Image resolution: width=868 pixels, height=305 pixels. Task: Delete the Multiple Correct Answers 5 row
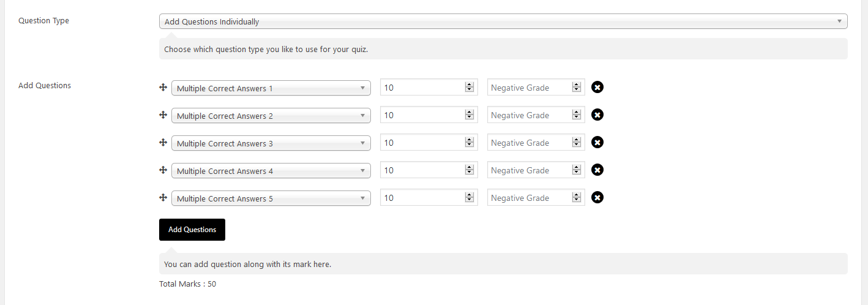point(597,197)
